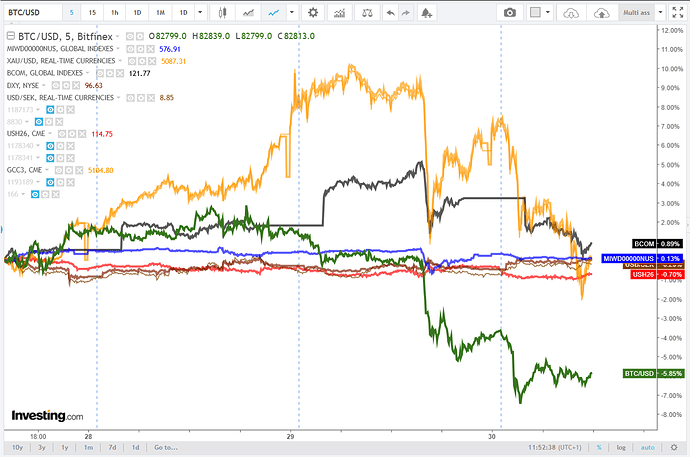
Task: Select the chart layout square icon
Action: pyautogui.click(x=535, y=12)
